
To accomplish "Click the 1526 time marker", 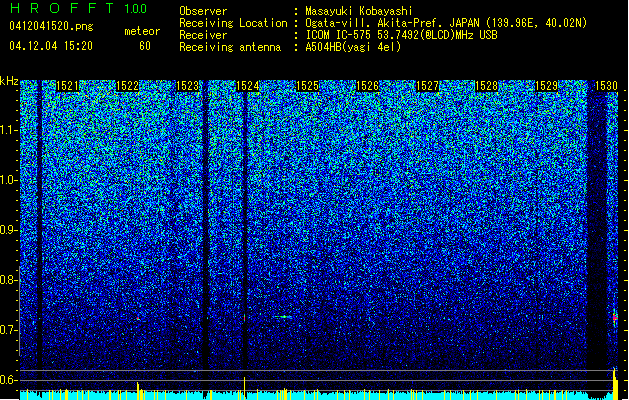I will [x=367, y=85].
